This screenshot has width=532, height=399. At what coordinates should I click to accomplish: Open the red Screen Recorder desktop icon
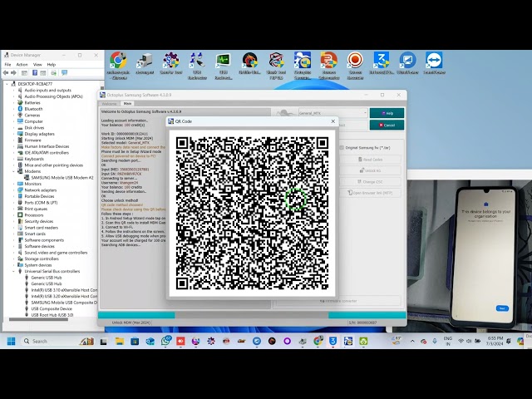click(355, 66)
